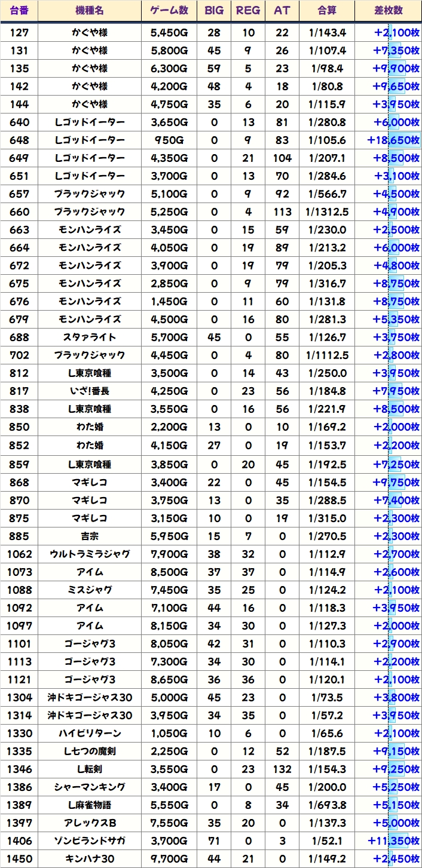Select the 8,650G game count
Viewport: 422px width, 868px height.
[x=169, y=679]
